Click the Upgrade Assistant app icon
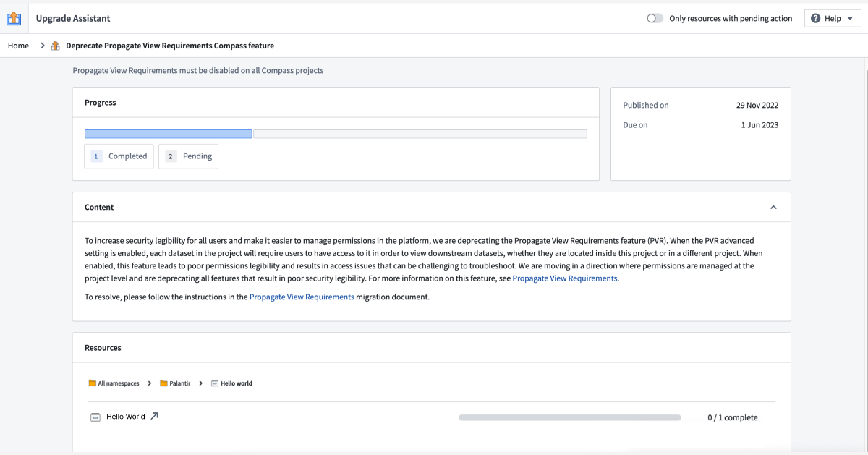 [x=14, y=18]
